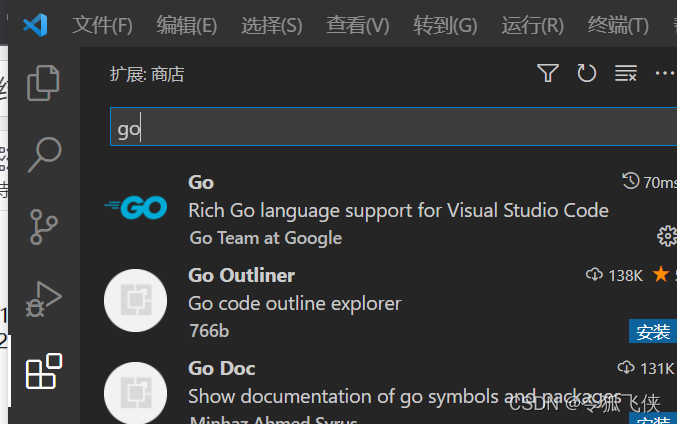Open the 运行(R) menu
This screenshot has height=424, width=677.
coord(532,25)
